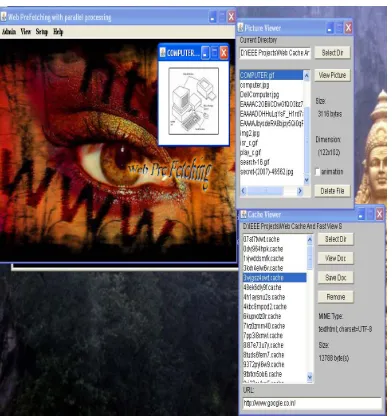Close the COMPUTER image window

click(x=224, y=53)
